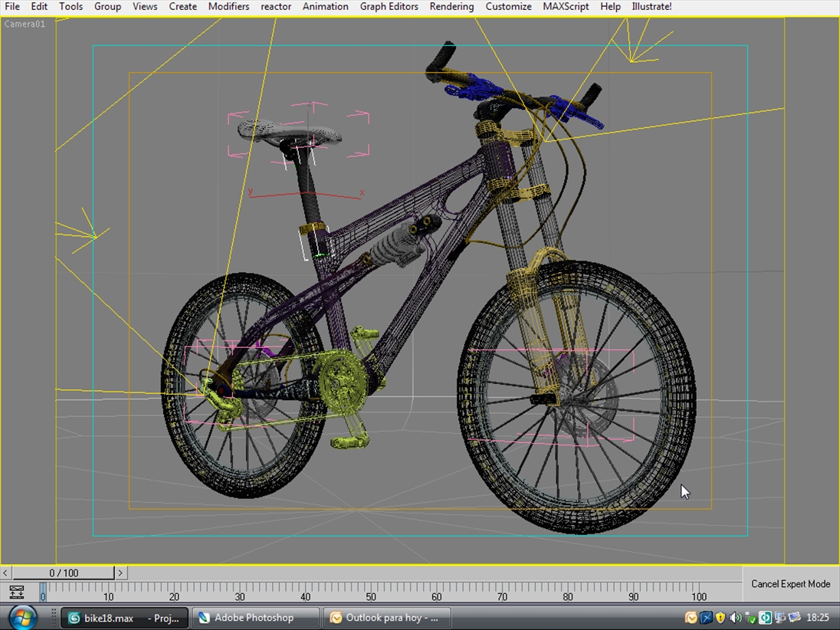
Task: Open the Customize menu
Action: coord(508,6)
